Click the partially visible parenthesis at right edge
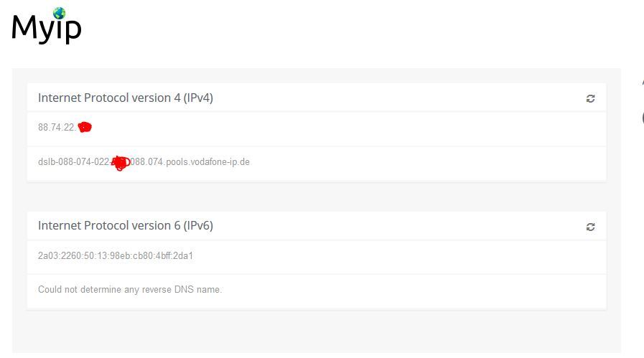This screenshot has height=358, width=644. (x=643, y=118)
